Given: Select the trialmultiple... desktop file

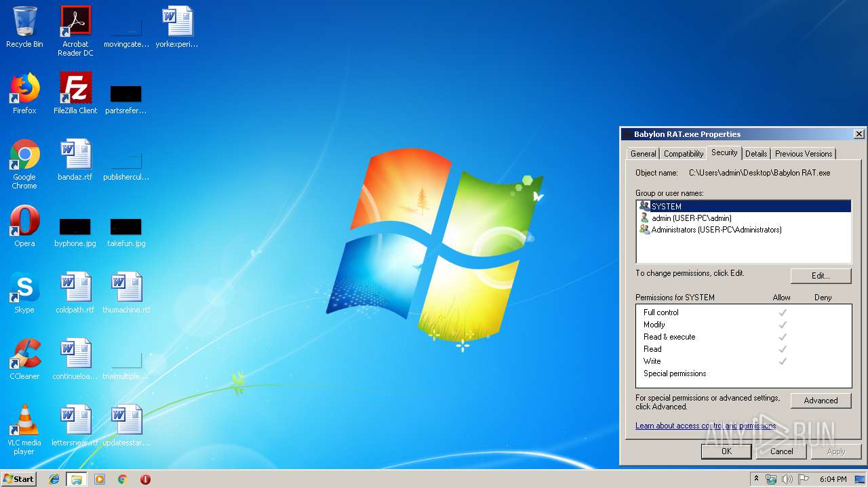Looking at the screenshot, I should pyautogui.click(x=126, y=366).
